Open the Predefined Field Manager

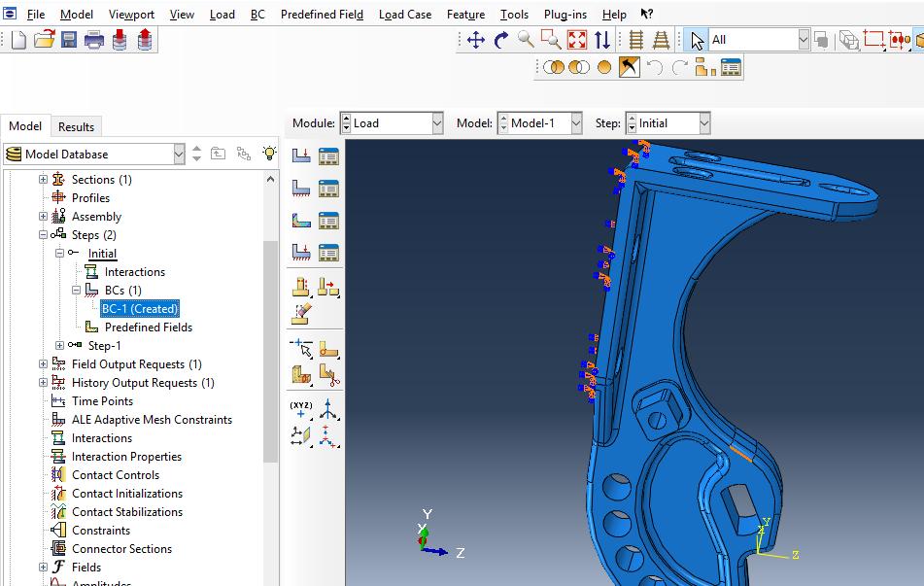point(328,221)
